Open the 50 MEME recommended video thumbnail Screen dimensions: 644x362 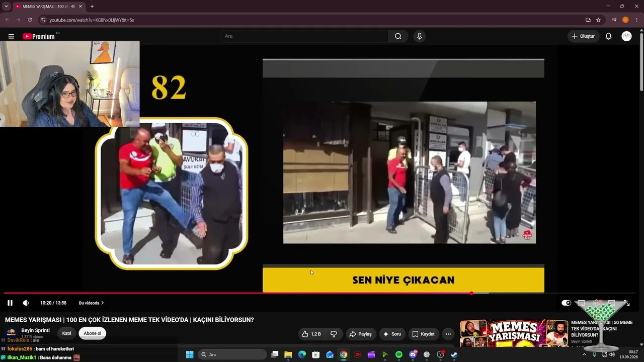[x=514, y=333]
